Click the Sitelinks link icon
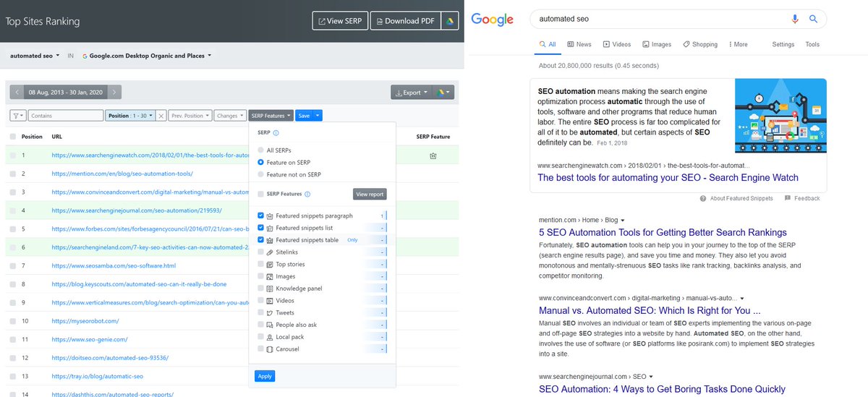 point(270,252)
